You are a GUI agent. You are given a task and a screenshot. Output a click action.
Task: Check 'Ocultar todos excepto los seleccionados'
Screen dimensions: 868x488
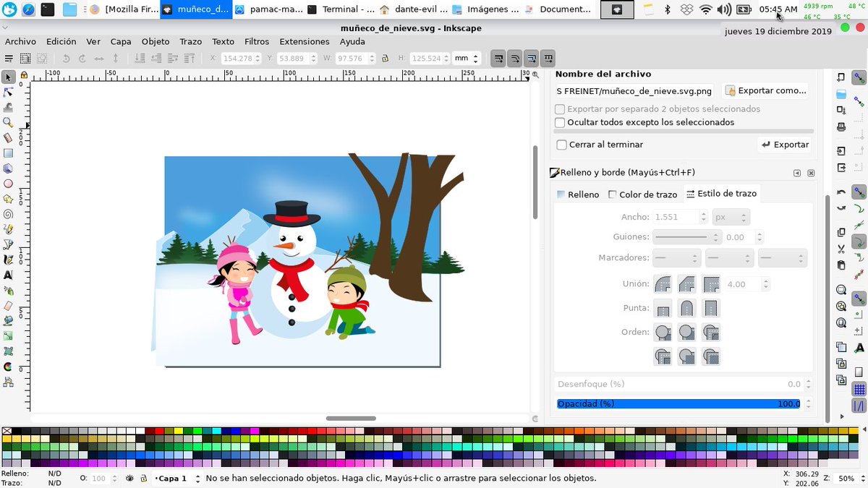click(560, 123)
